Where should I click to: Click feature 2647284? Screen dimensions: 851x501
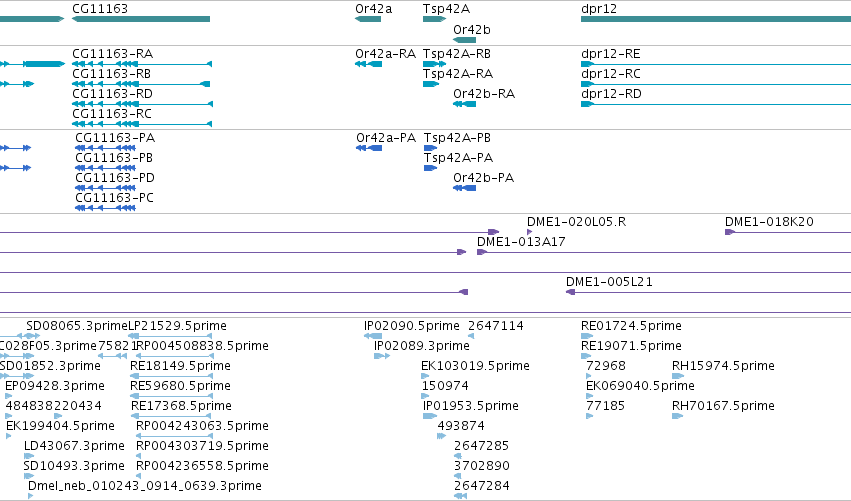(482, 486)
